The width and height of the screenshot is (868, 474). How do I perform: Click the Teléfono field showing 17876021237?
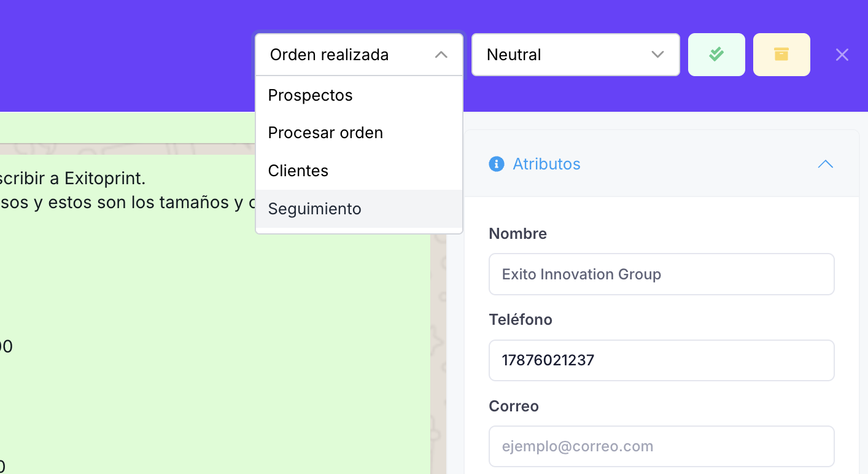click(662, 360)
